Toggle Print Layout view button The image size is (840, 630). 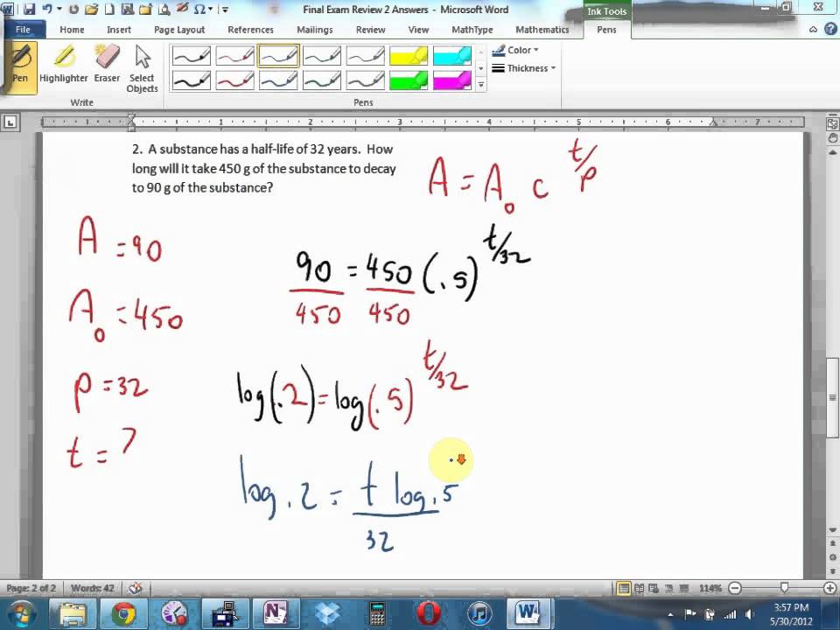point(624,588)
